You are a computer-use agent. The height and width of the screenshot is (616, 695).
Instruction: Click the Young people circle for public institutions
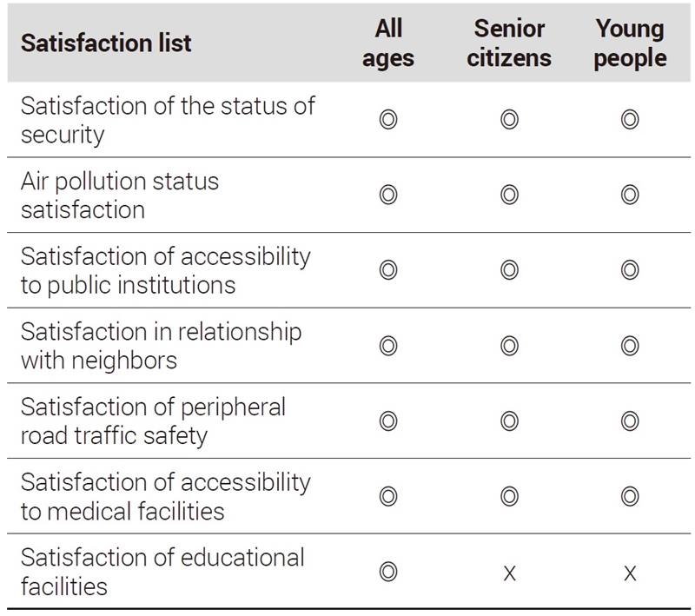(x=630, y=270)
